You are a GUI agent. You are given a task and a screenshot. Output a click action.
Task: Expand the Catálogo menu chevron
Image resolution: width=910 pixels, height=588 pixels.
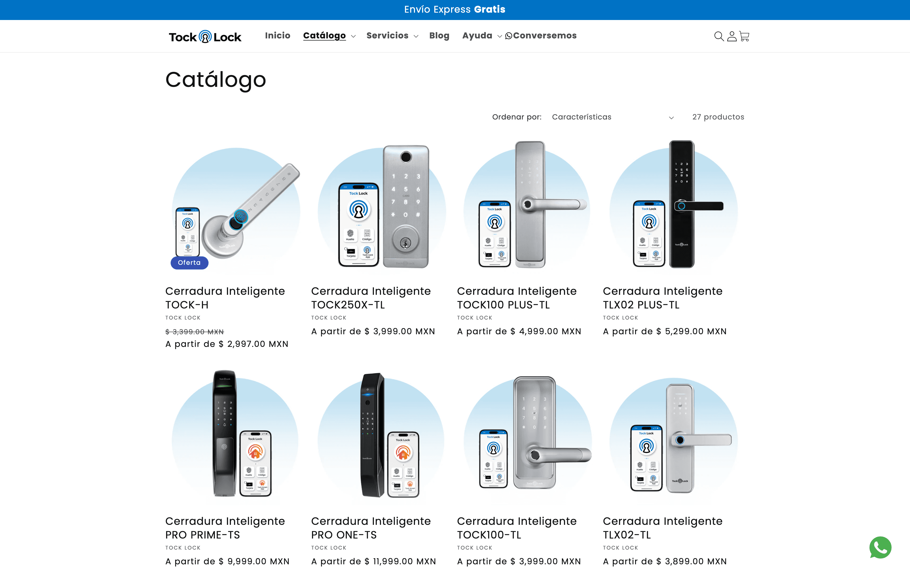point(354,36)
